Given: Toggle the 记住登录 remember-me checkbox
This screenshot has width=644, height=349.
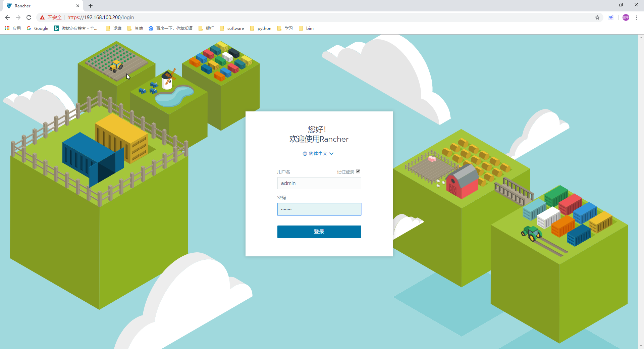Looking at the screenshot, I should click(358, 171).
